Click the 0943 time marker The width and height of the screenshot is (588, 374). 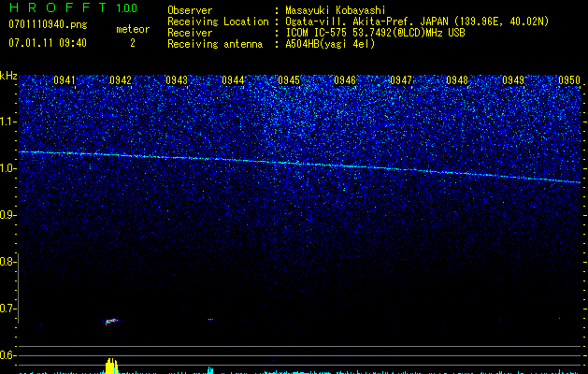(x=177, y=80)
